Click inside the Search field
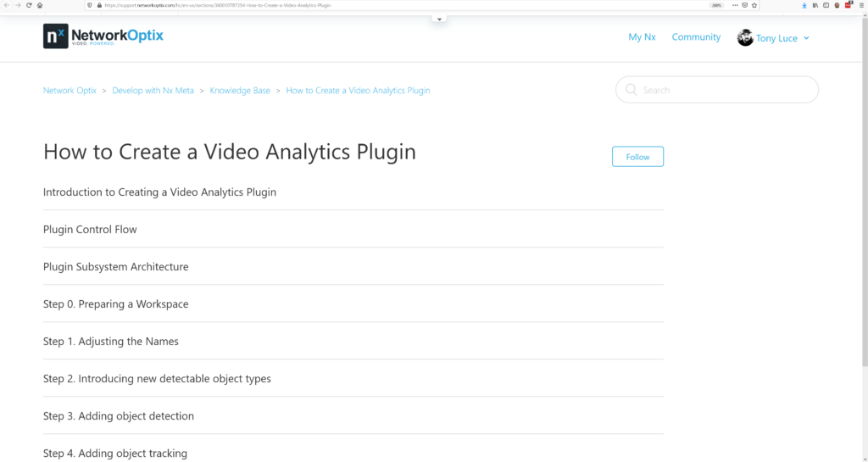Viewport: 868px width, 462px height. point(717,90)
